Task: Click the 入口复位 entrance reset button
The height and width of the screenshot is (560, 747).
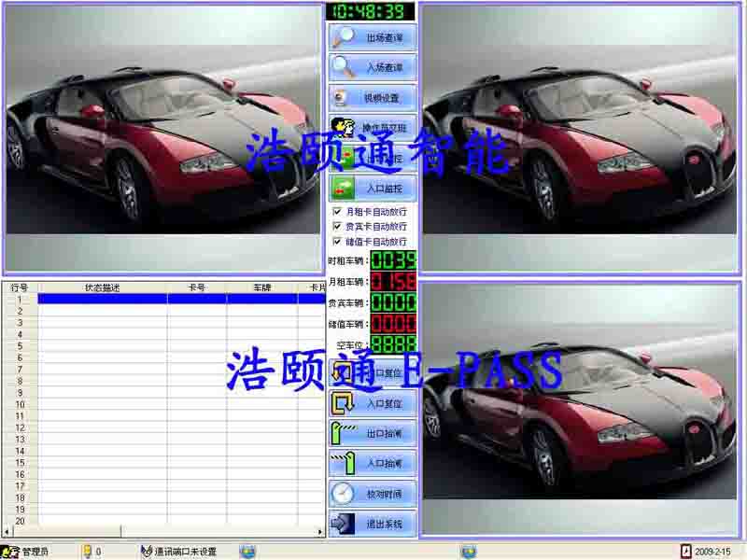Action: 373,403
